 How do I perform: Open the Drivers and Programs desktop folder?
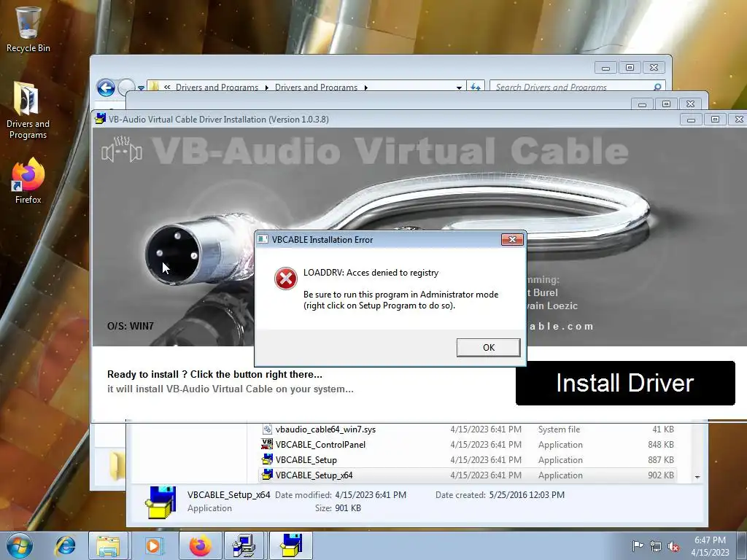point(28,111)
